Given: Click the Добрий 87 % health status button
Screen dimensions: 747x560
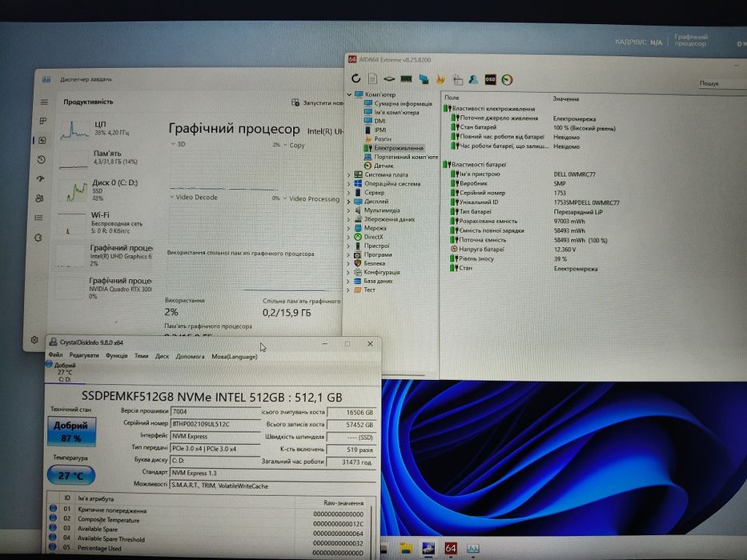Looking at the screenshot, I should click(x=71, y=431).
